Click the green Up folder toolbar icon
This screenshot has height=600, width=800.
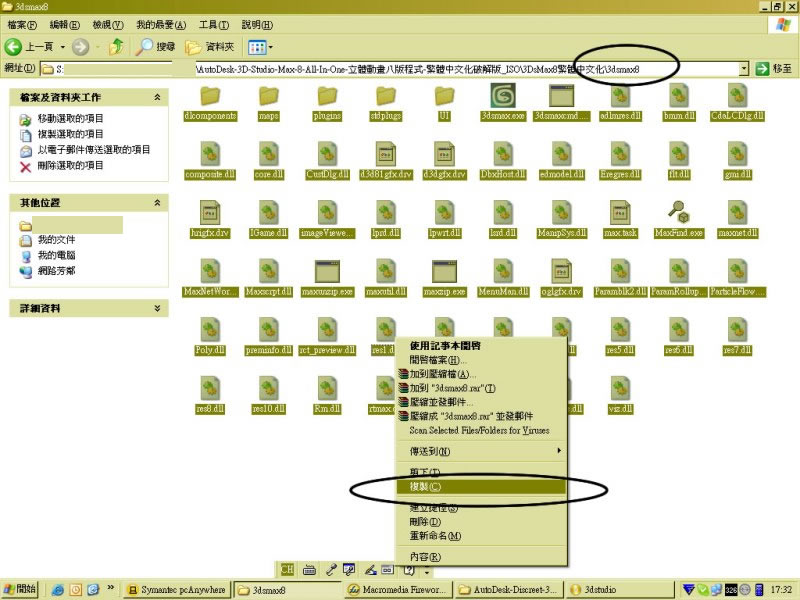tap(116, 47)
